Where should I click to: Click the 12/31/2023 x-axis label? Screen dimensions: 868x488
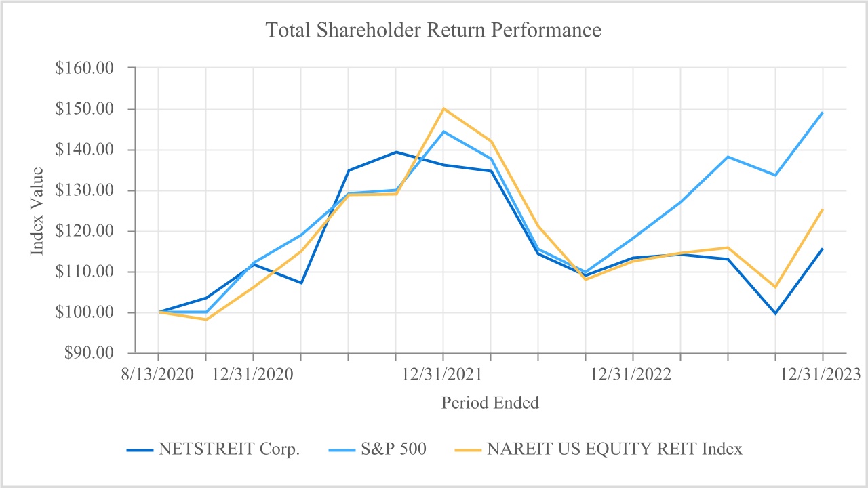(821, 374)
